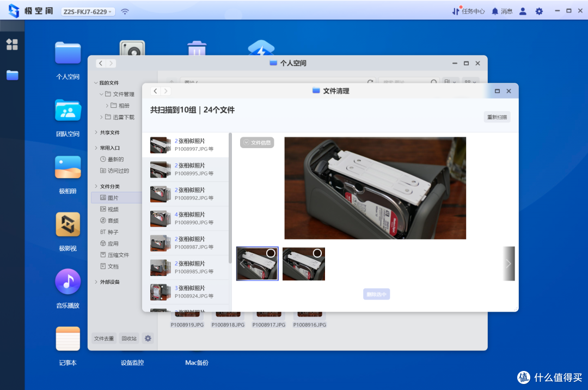Open the cloud lightning desktop icon
This screenshot has width=588, height=390.
(261, 47)
